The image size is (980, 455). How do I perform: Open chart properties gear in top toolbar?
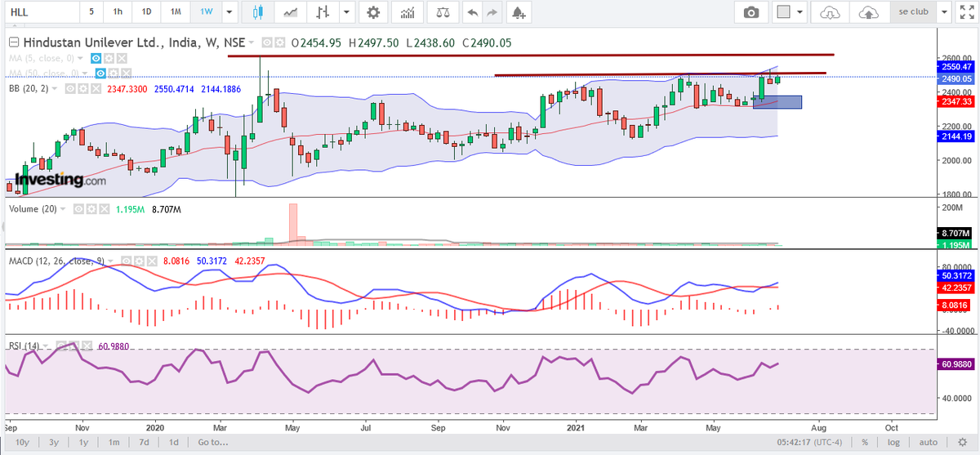[x=373, y=12]
